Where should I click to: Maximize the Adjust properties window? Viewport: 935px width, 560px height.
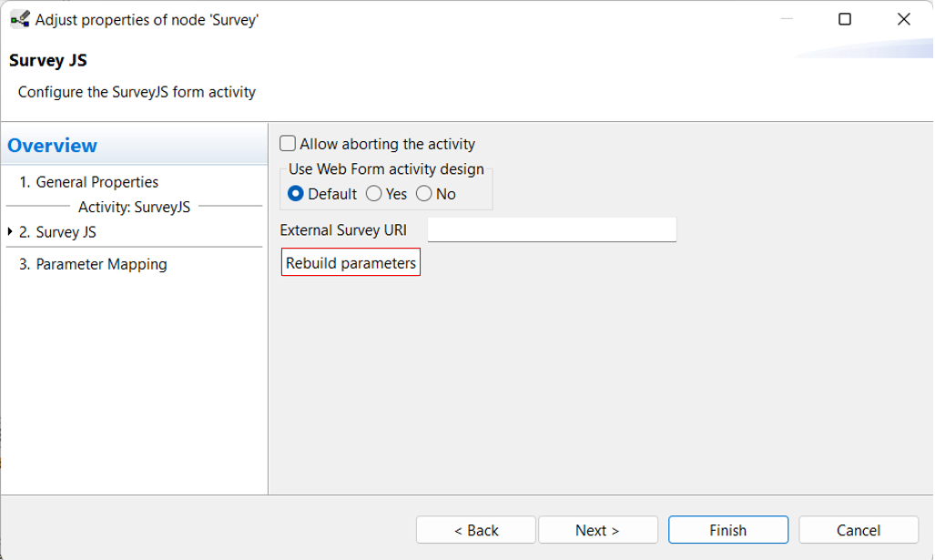point(844,19)
